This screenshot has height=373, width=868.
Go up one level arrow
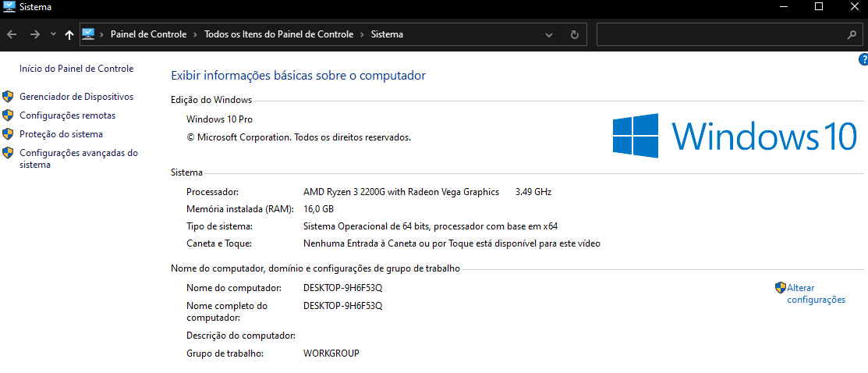coord(69,34)
